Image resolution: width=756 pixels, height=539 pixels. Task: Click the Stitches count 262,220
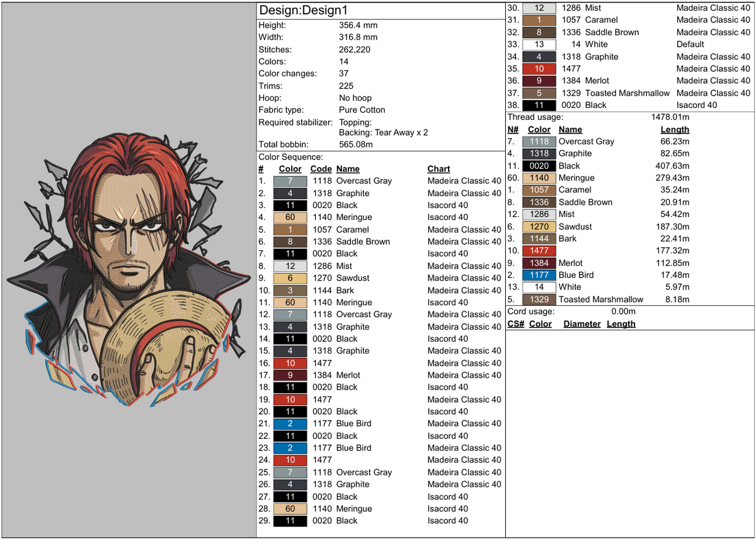click(x=355, y=49)
